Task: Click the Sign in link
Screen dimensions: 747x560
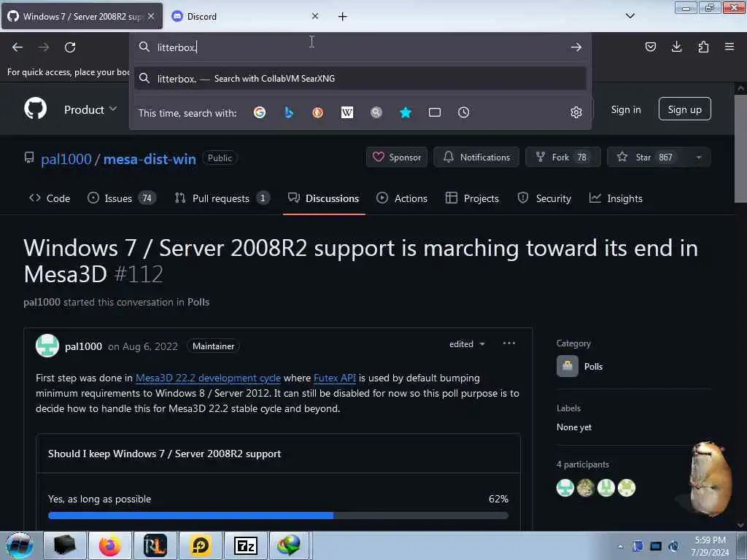Action: 625,109
